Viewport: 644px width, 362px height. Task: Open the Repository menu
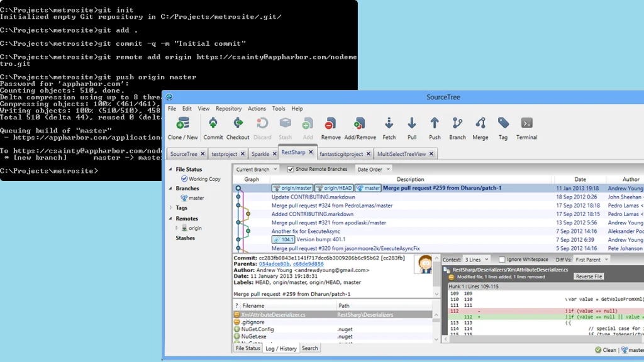[x=229, y=109]
